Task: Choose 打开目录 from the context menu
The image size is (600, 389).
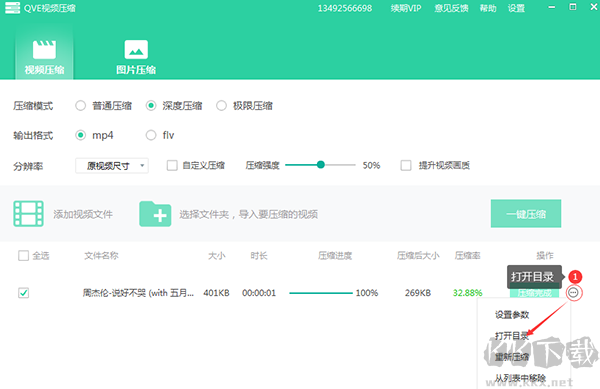Action: pyautogui.click(x=512, y=336)
